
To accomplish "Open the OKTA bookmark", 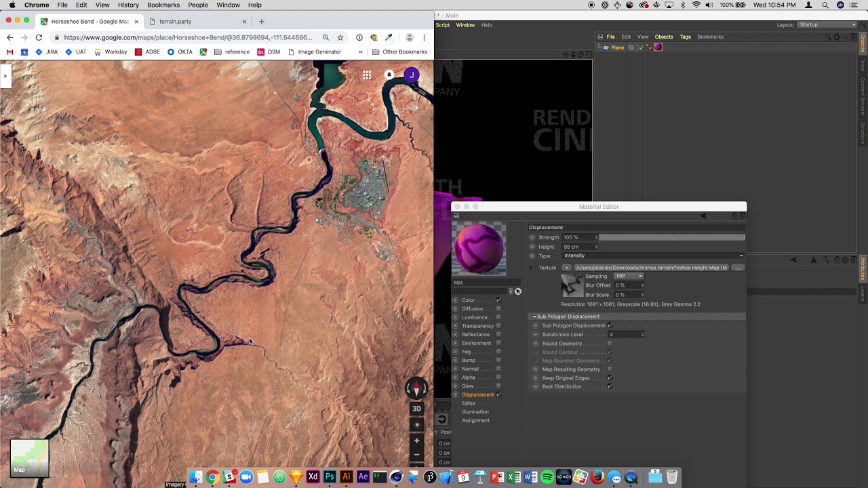I will tap(180, 52).
